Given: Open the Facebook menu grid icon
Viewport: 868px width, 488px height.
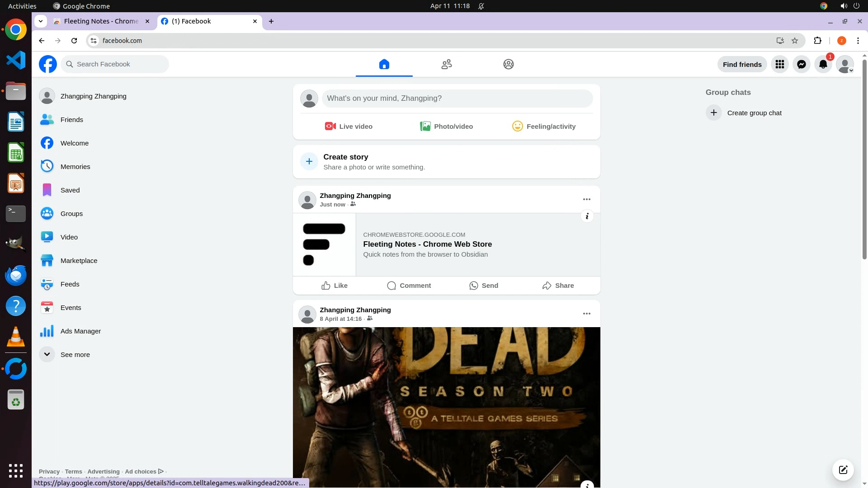Looking at the screenshot, I should [x=779, y=65].
